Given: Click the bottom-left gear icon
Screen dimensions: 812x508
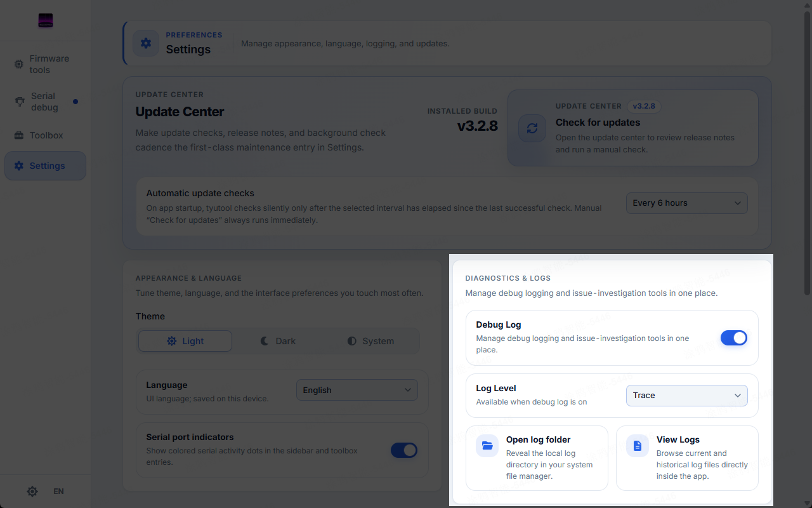Looking at the screenshot, I should (x=32, y=491).
